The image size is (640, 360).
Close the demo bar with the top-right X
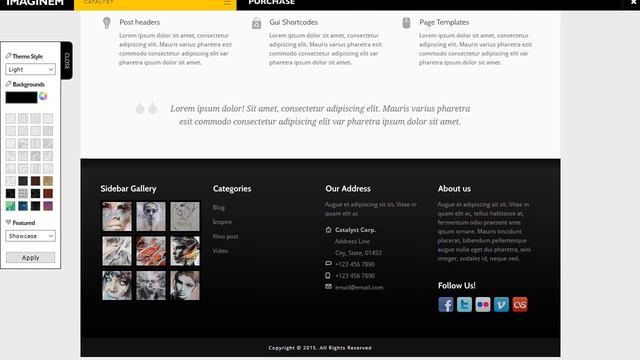click(633, 2)
